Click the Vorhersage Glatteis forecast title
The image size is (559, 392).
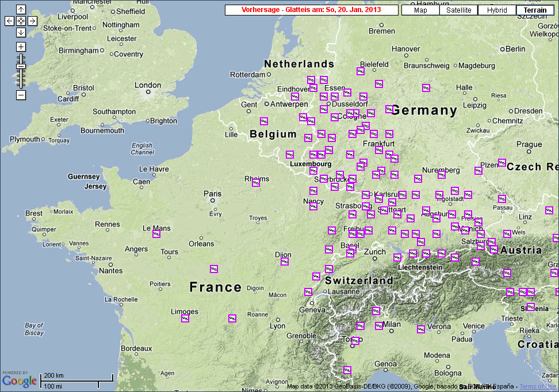tap(311, 10)
